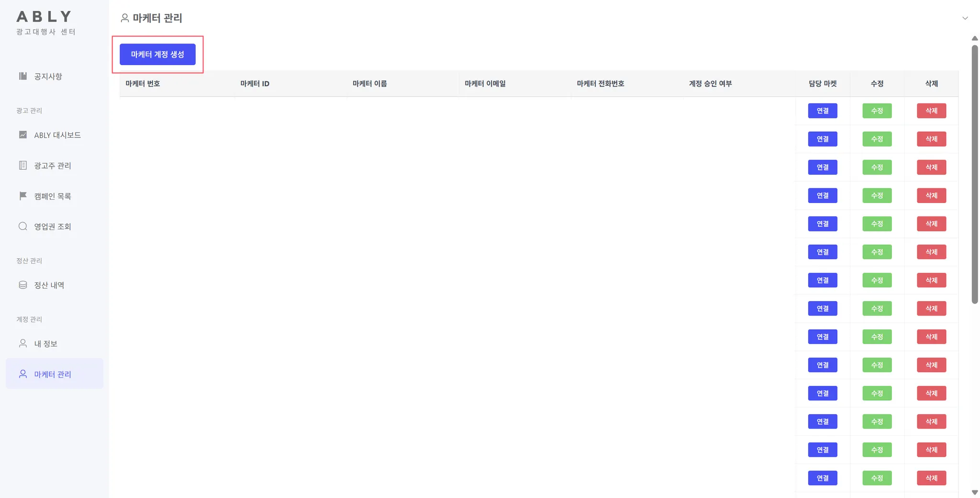This screenshot has width=980, height=498.
Task: Click 연결 in the second table row
Action: click(823, 139)
